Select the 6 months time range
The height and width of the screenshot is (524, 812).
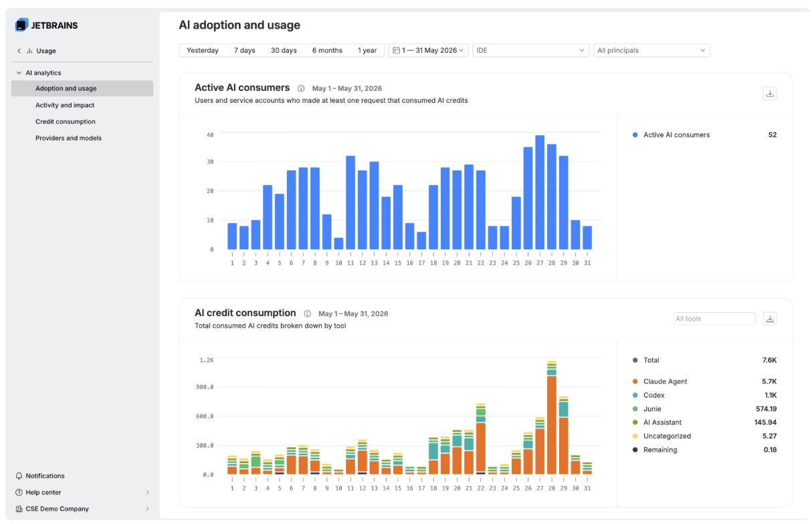coord(327,50)
